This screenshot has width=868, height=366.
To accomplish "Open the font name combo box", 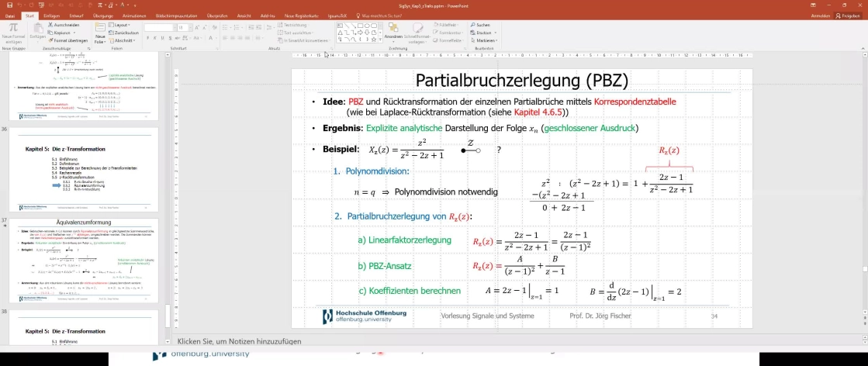I will click(160, 27).
